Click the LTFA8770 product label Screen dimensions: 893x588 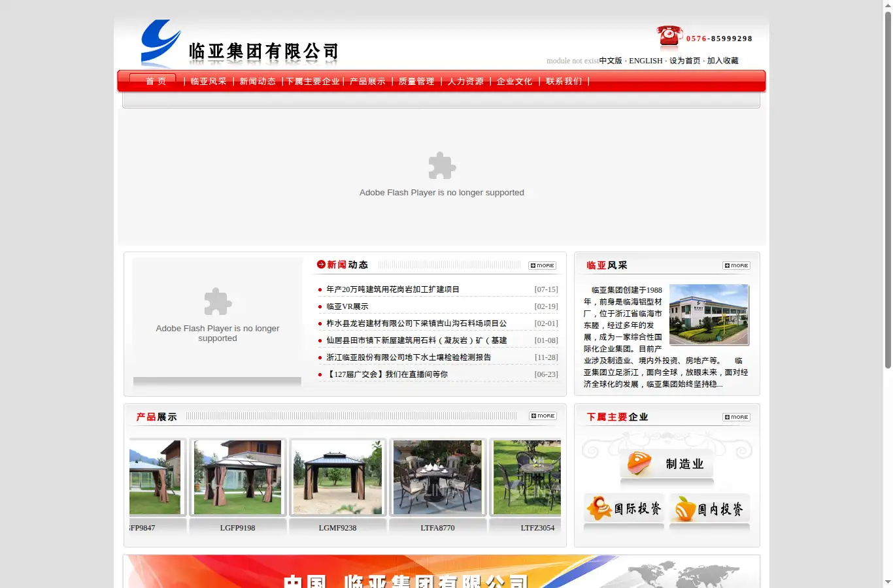click(x=437, y=528)
